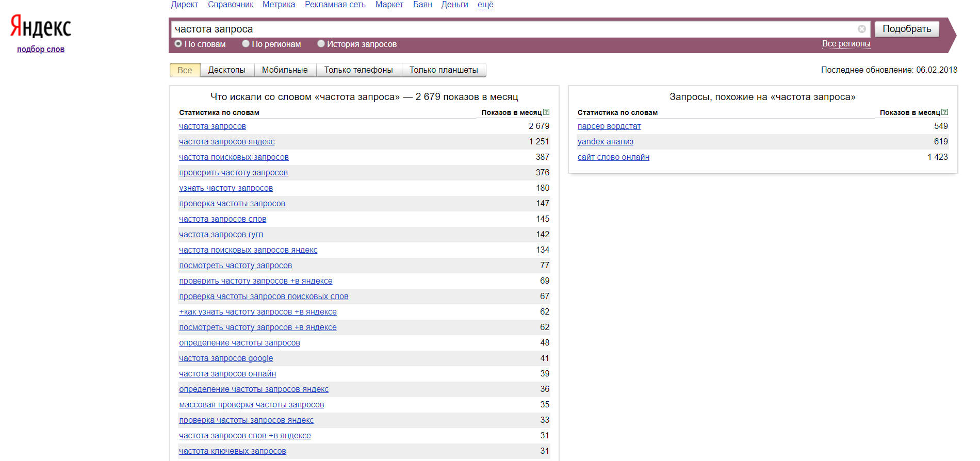Open query 'узнать частоту запросов'
This screenshot has height=461, width=980.
click(226, 188)
